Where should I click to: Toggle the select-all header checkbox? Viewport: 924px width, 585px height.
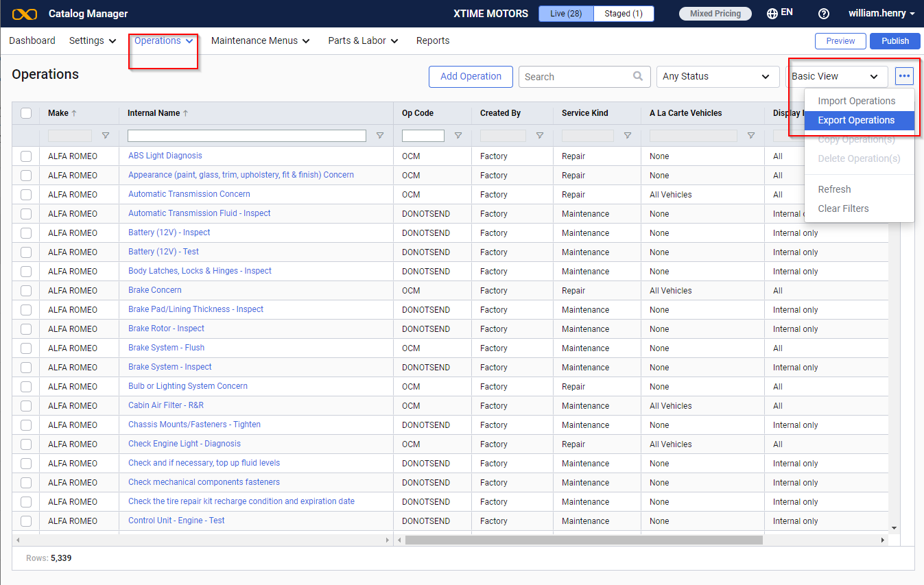click(26, 113)
